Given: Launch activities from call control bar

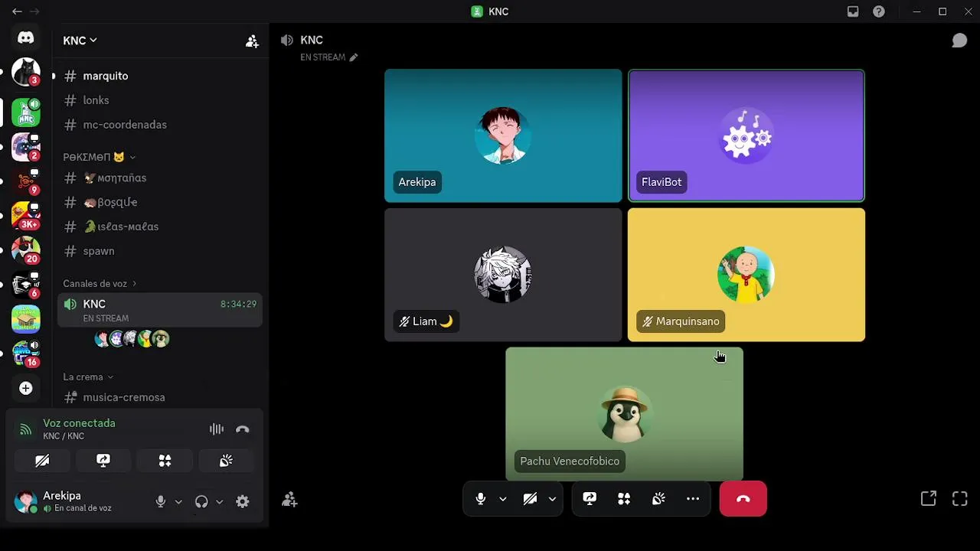Looking at the screenshot, I should [624, 499].
